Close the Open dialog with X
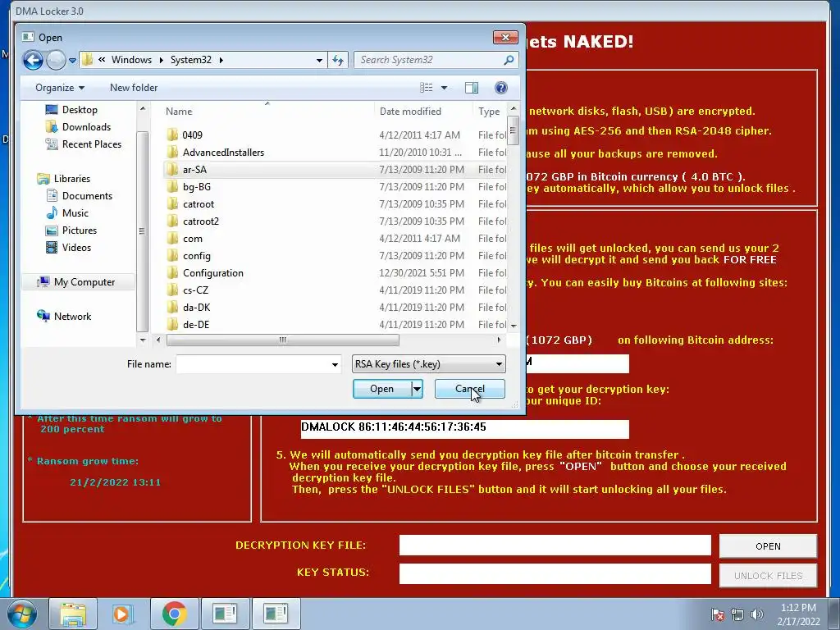Viewport: 840px width, 630px height. (x=505, y=37)
